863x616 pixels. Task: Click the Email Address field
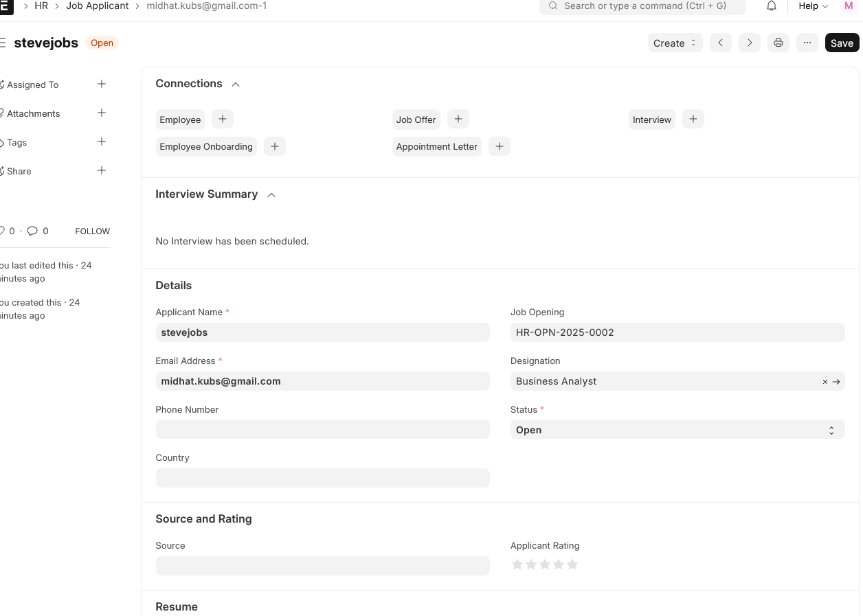point(323,381)
